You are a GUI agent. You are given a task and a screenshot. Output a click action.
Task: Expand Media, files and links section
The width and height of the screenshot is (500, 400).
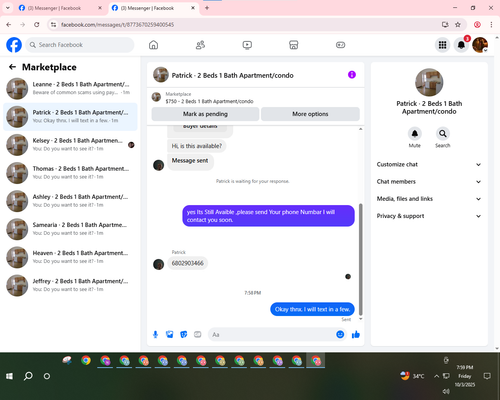tap(429, 199)
